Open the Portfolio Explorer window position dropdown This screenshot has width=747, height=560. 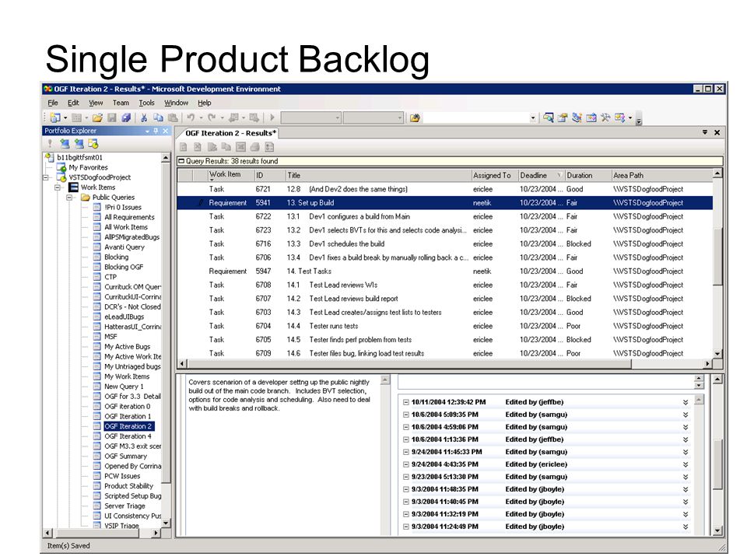(147, 131)
